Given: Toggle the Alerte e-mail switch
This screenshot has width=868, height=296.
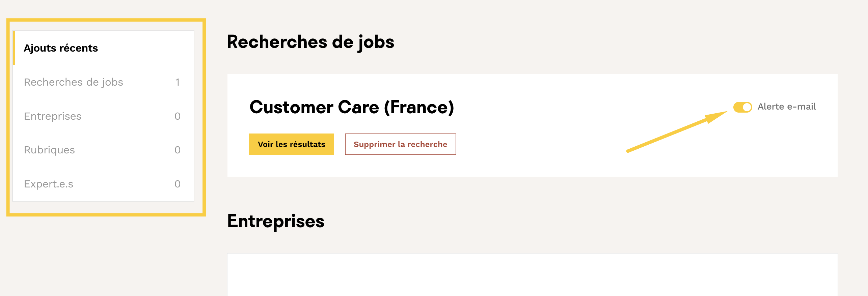Looking at the screenshot, I should (x=742, y=107).
